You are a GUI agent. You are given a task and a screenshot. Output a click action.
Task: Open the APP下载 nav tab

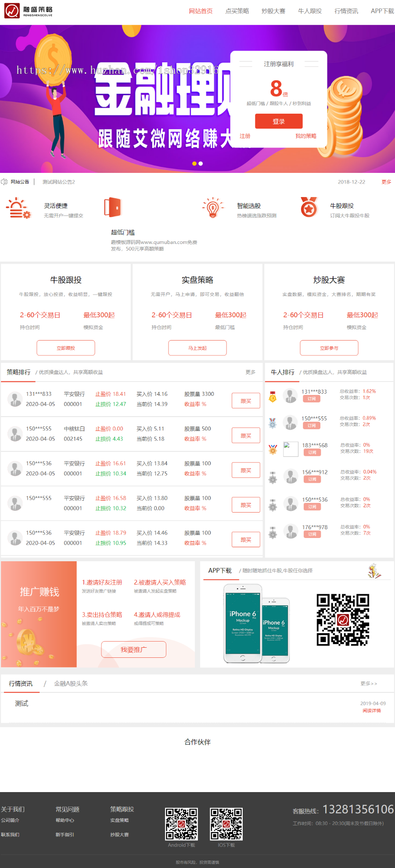click(x=382, y=11)
